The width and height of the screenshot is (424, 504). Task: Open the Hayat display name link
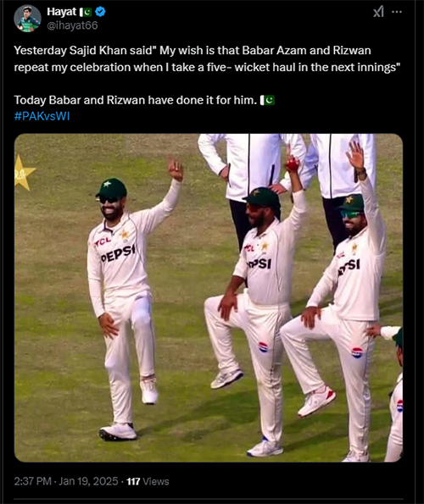pos(61,12)
